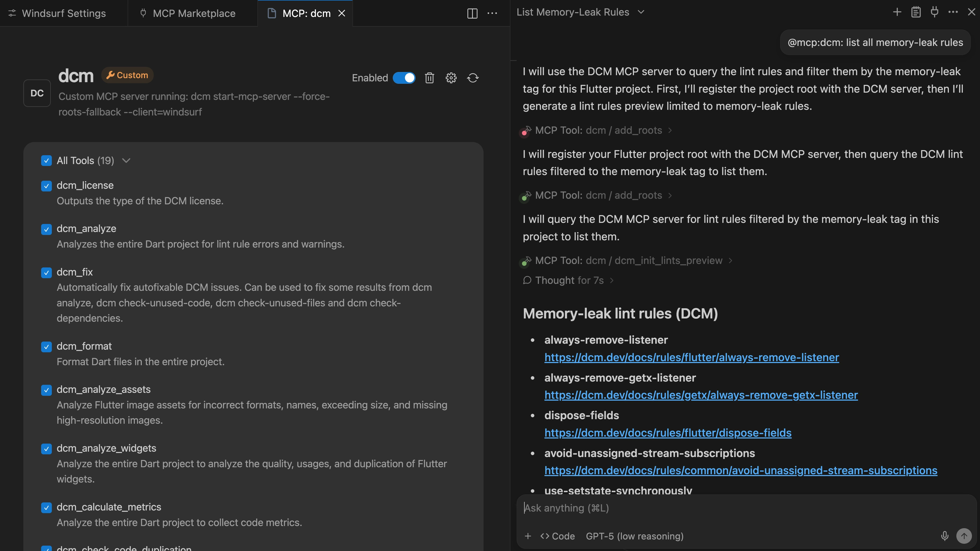Screen dimensions: 980x551
Task: Start a new chat with plus icon
Action: (x=897, y=12)
